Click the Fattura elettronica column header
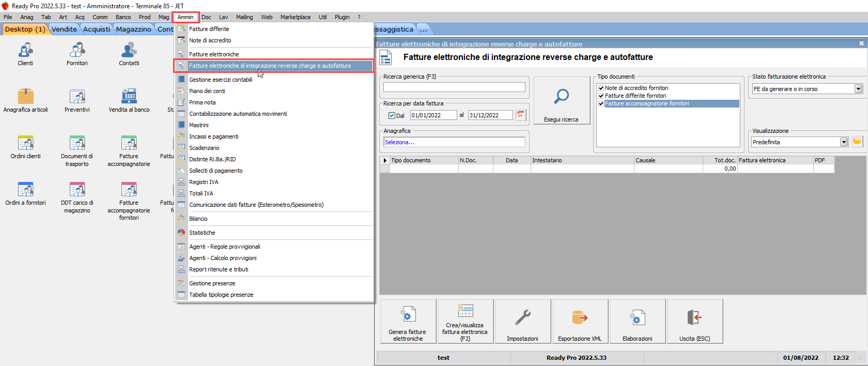 click(x=775, y=160)
